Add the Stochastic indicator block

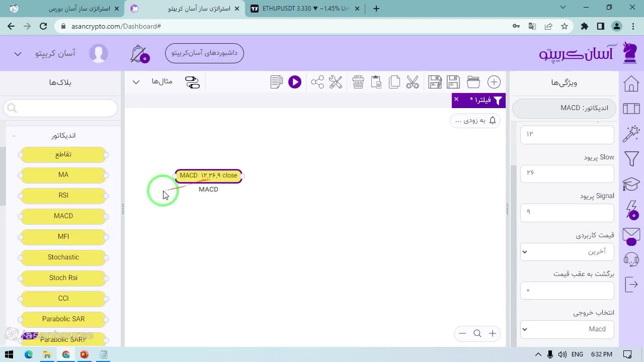pyautogui.click(x=63, y=257)
